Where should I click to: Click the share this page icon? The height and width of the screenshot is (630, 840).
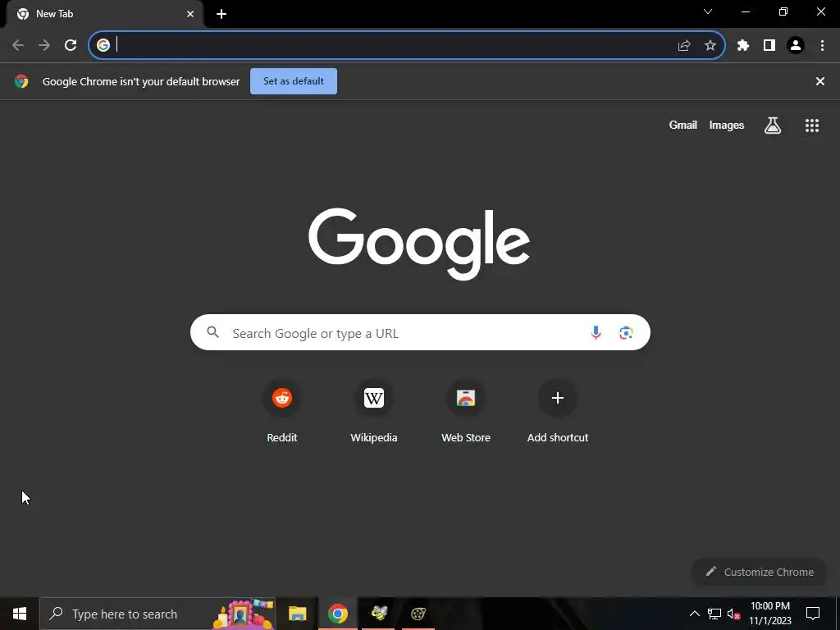684,46
